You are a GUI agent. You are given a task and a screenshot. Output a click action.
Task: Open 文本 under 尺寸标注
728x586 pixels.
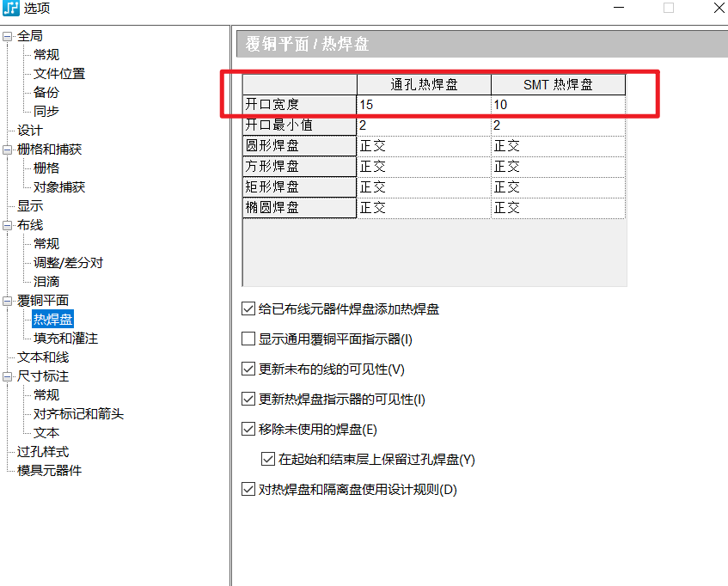click(46, 433)
